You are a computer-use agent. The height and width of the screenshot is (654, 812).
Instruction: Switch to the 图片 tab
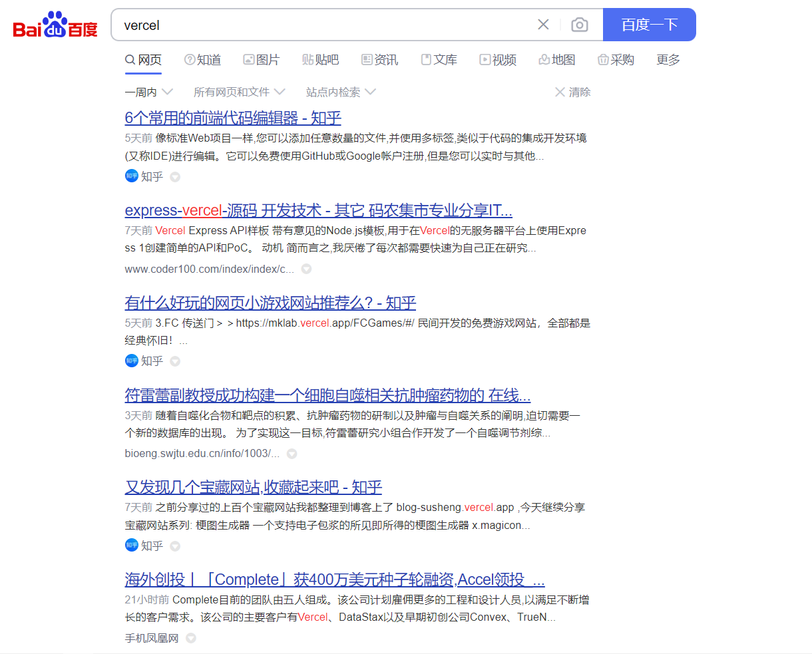[262, 59]
